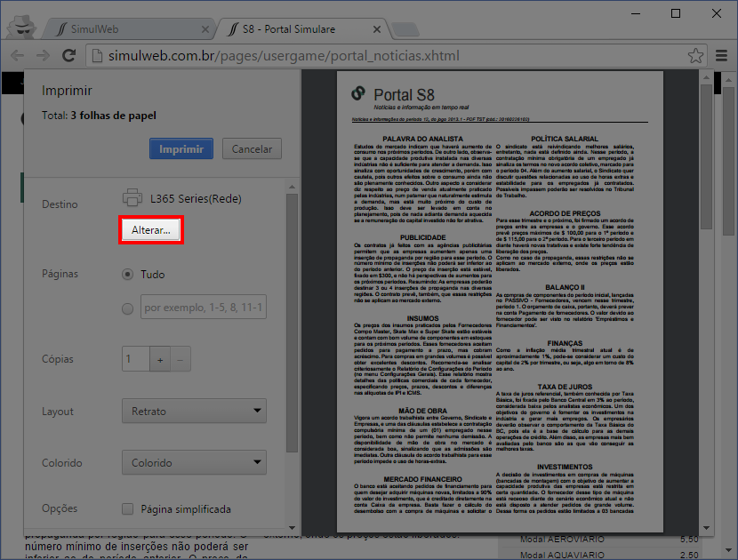This screenshot has height=560, width=738.
Task: Close the S8 - Portal Simulare tab
Action: tap(376, 29)
